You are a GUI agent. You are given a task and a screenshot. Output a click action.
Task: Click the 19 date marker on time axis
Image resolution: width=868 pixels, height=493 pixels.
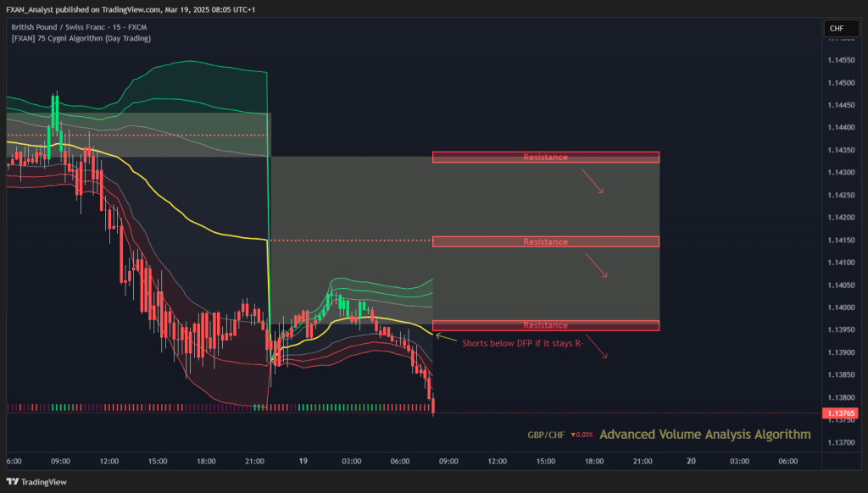click(x=303, y=461)
